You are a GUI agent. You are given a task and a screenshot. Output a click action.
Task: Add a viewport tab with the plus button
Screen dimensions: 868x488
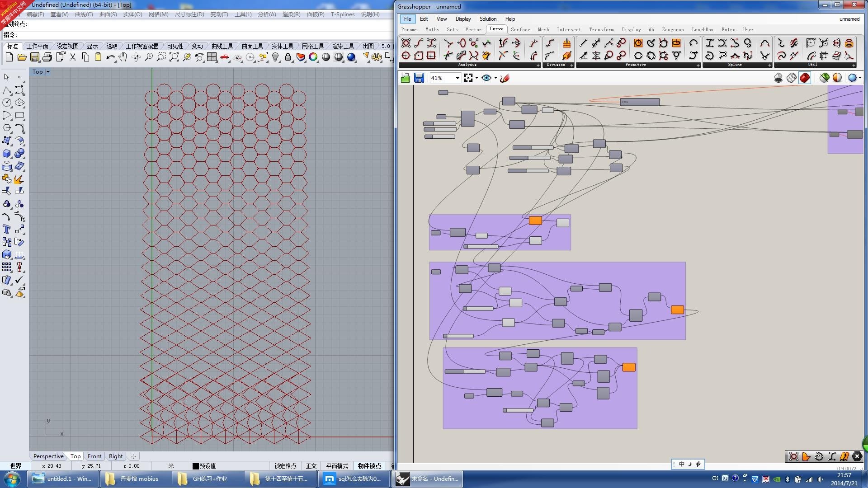[133, 456]
